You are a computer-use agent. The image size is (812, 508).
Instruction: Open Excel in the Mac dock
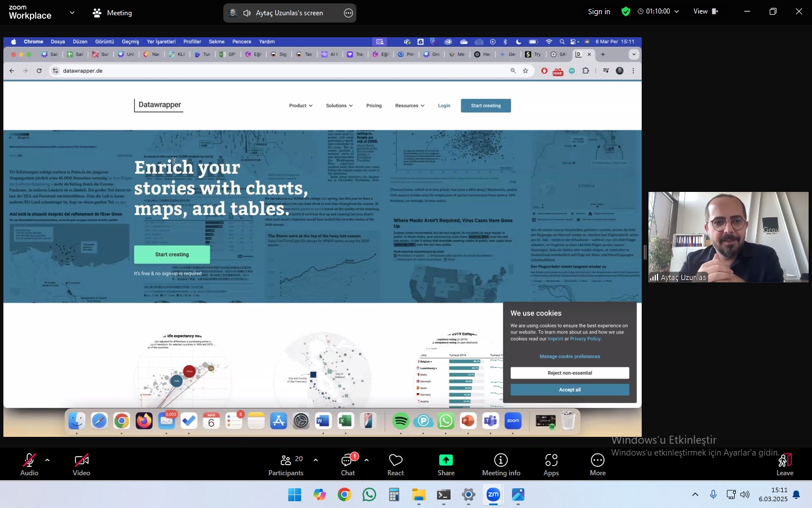pos(346,421)
